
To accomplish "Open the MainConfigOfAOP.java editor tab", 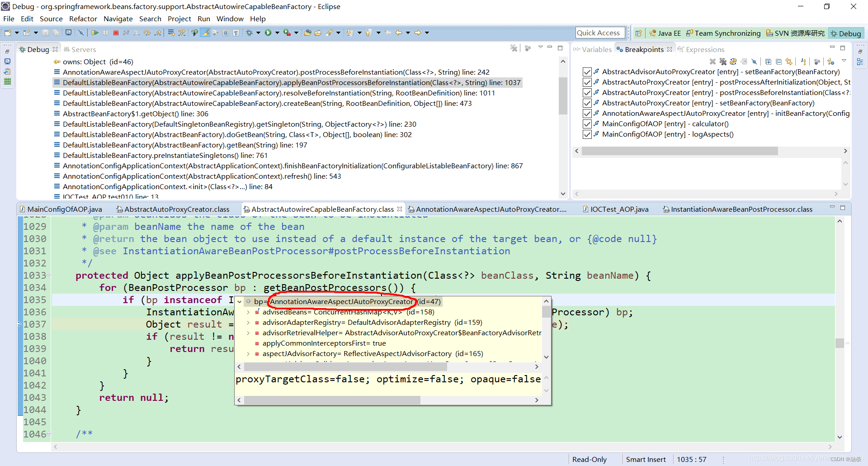I will pyautogui.click(x=61, y=209).
